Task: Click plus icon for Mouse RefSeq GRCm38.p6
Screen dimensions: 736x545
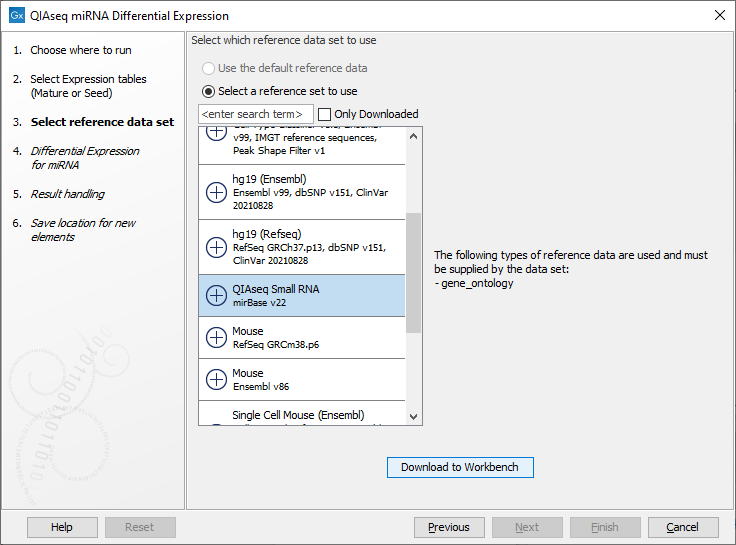Action: tap(216, 337)
